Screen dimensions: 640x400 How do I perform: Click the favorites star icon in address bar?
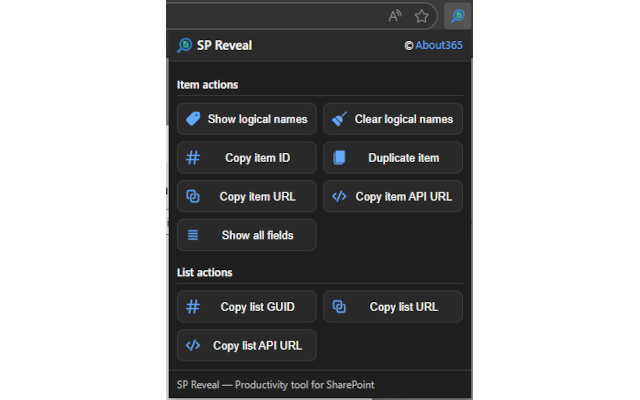tap(421, 16)
